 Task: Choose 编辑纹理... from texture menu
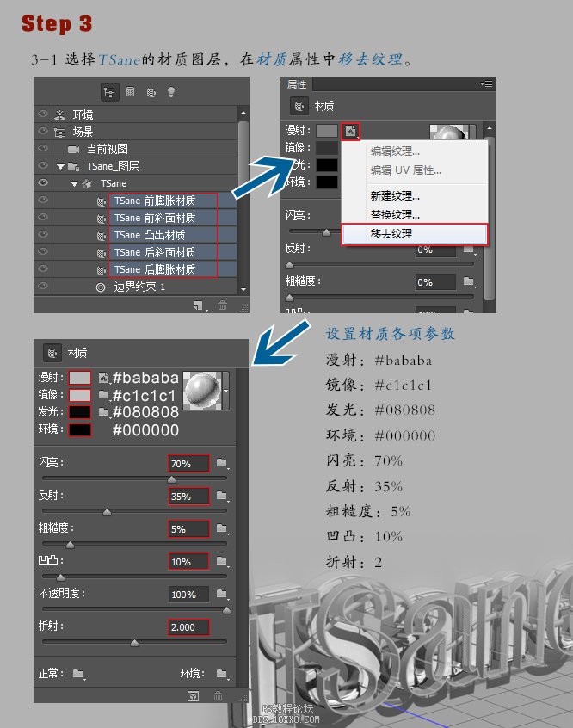[x=415, y=151]
